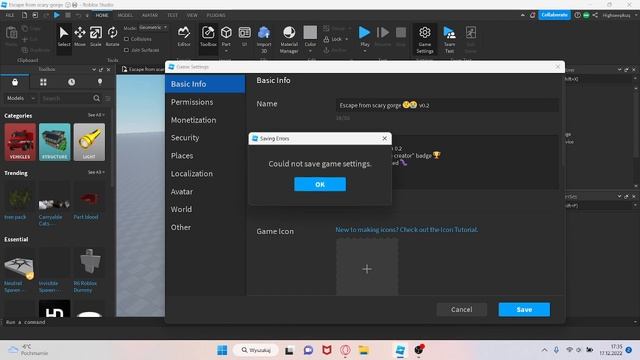The width and height of the screenshot is (640, 360).
Task: Click OK in Saving Errors dialog
Action: pos(320,184)
